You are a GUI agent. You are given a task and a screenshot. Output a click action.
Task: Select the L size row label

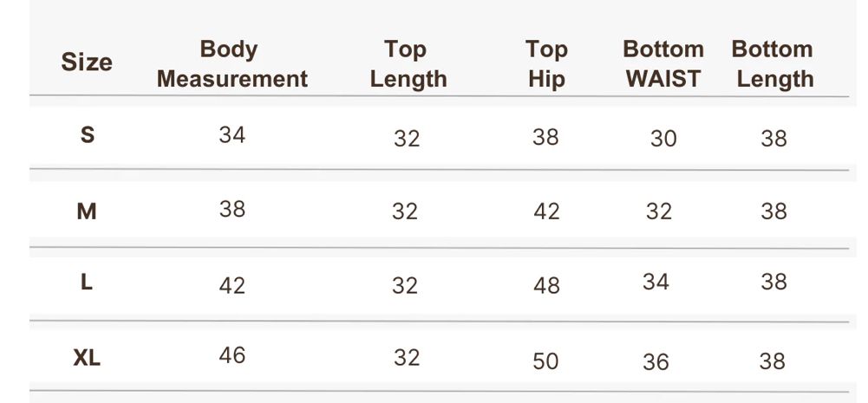86,283
